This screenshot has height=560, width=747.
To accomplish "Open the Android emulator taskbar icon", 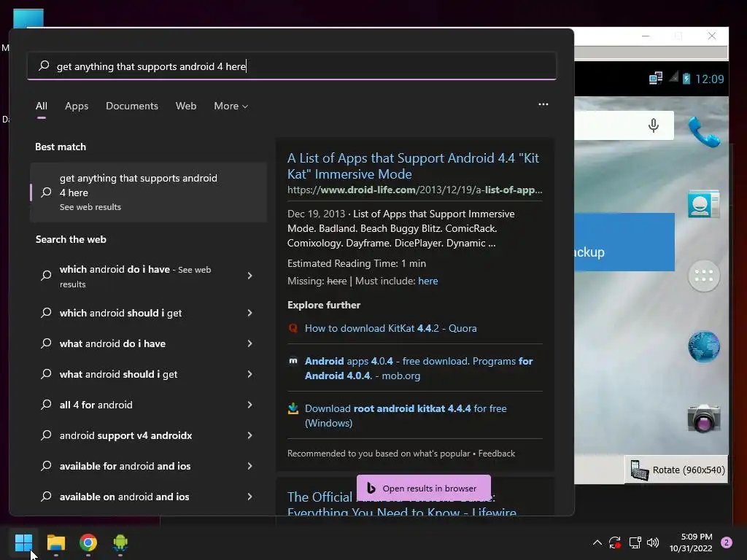I will pos(120,542).
